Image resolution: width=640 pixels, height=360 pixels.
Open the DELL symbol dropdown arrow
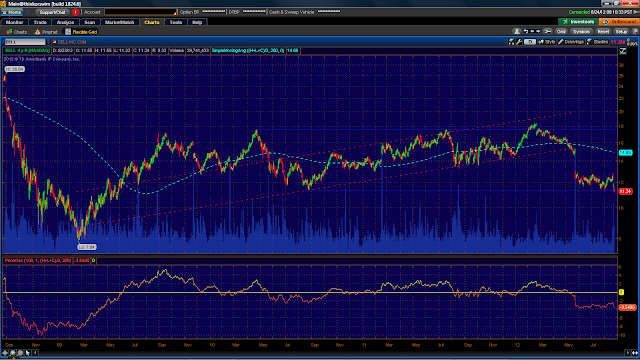click(x=48, y=42)
